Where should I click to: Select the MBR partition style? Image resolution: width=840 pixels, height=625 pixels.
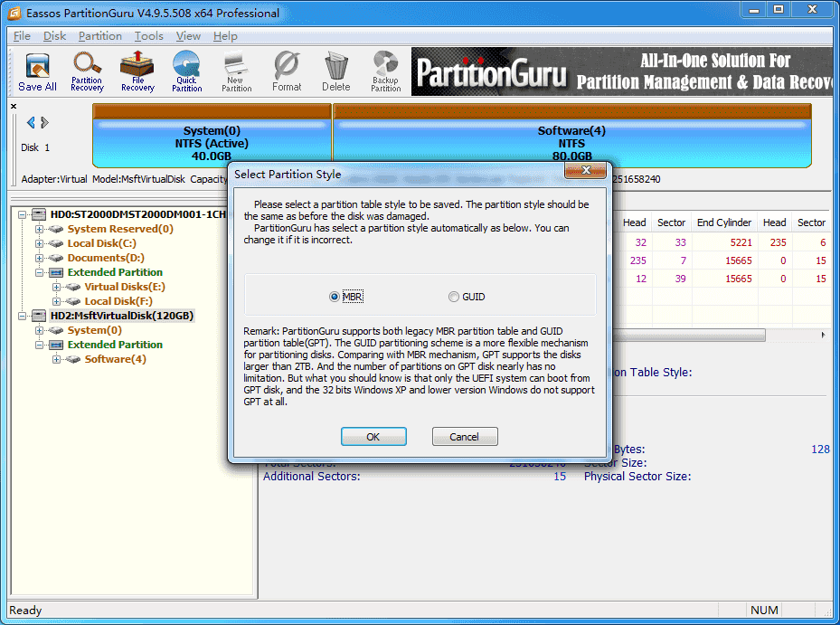335,297
